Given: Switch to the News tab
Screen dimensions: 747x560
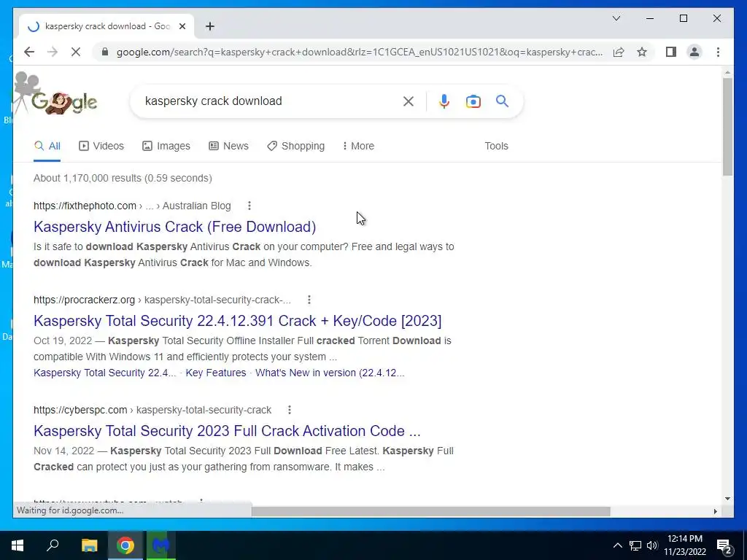Looking at the screenshot, I should [228, 146].
